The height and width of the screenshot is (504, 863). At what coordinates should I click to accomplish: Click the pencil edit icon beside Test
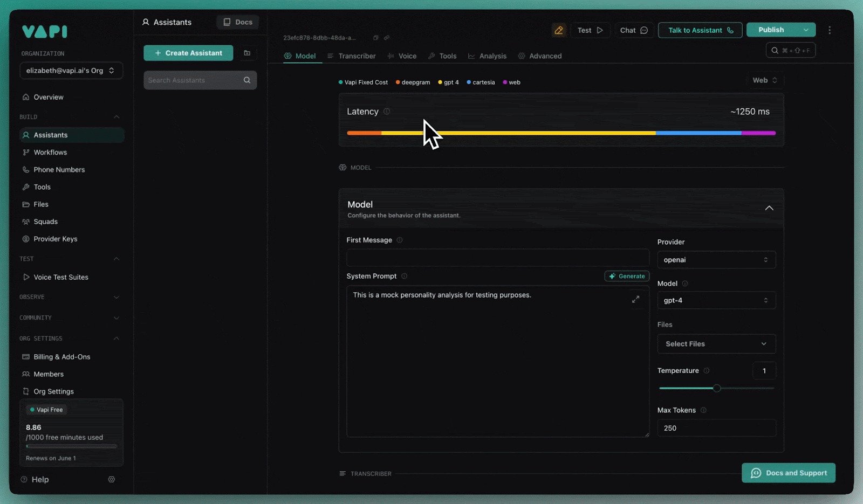tap(559, 30)
